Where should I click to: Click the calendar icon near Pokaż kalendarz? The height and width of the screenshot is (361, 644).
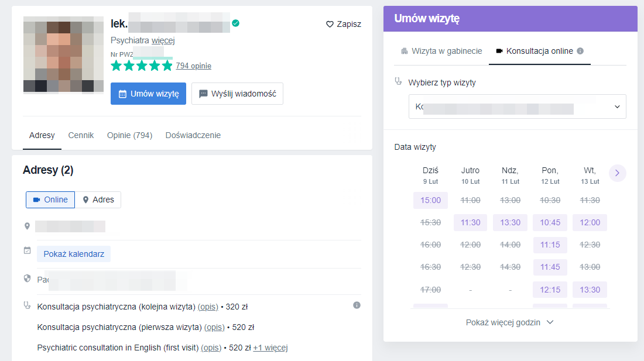coord(27,249)
